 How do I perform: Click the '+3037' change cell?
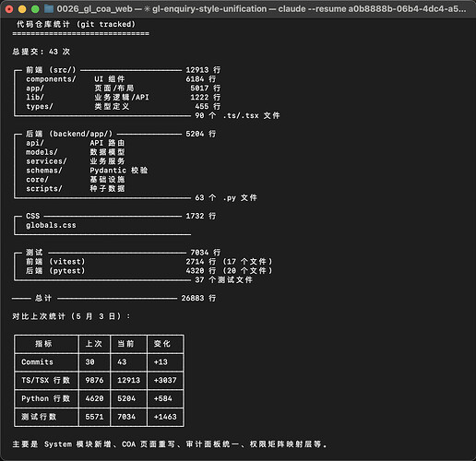165,380
